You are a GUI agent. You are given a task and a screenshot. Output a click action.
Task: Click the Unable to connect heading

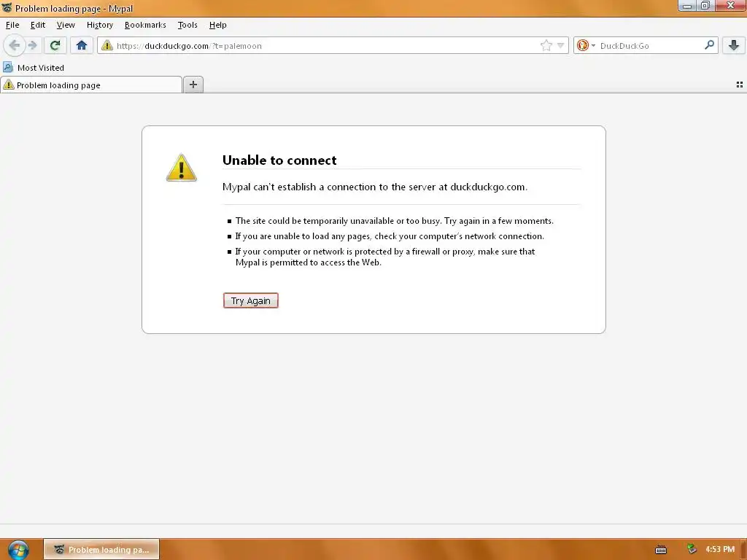[x=279, y=160]
